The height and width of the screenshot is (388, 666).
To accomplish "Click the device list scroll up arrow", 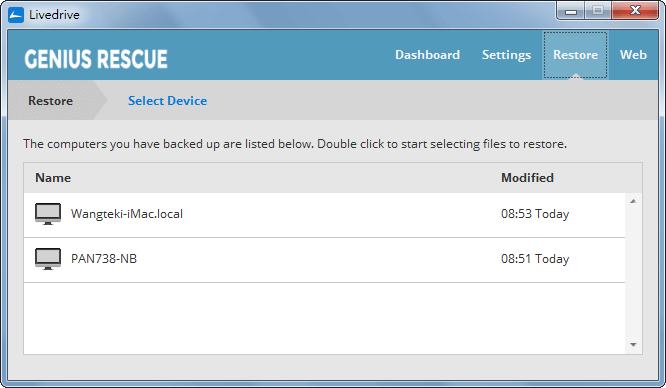I will tap(633, 201).
